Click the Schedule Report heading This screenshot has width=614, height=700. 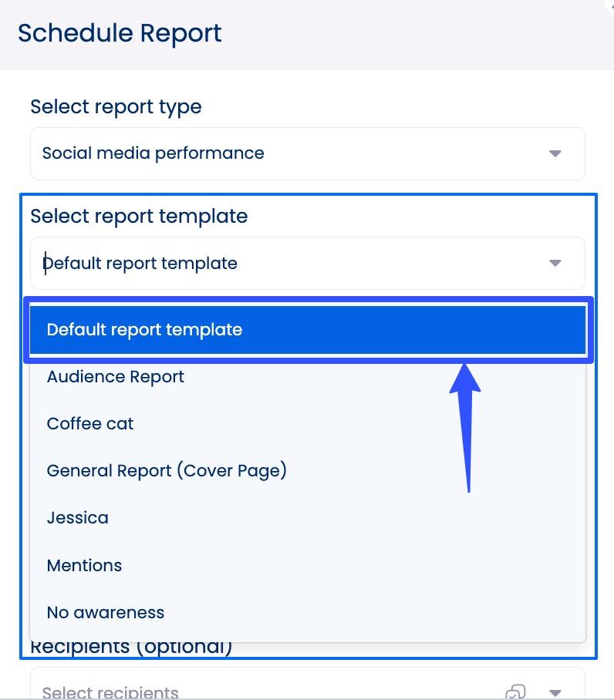coord(120,34)
